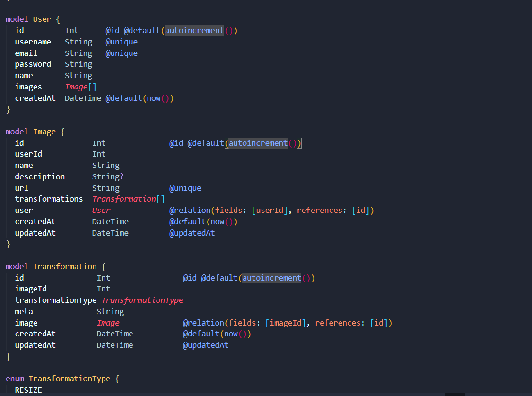Select the 'username' field name

point(33,42)
